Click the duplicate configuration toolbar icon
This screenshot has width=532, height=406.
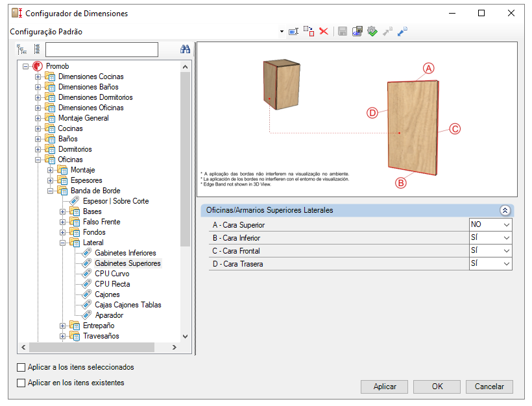point(309,31)
